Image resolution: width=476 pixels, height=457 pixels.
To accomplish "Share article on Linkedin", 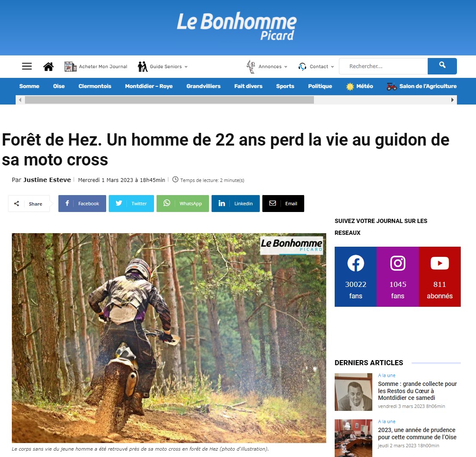I will (236, 204).
